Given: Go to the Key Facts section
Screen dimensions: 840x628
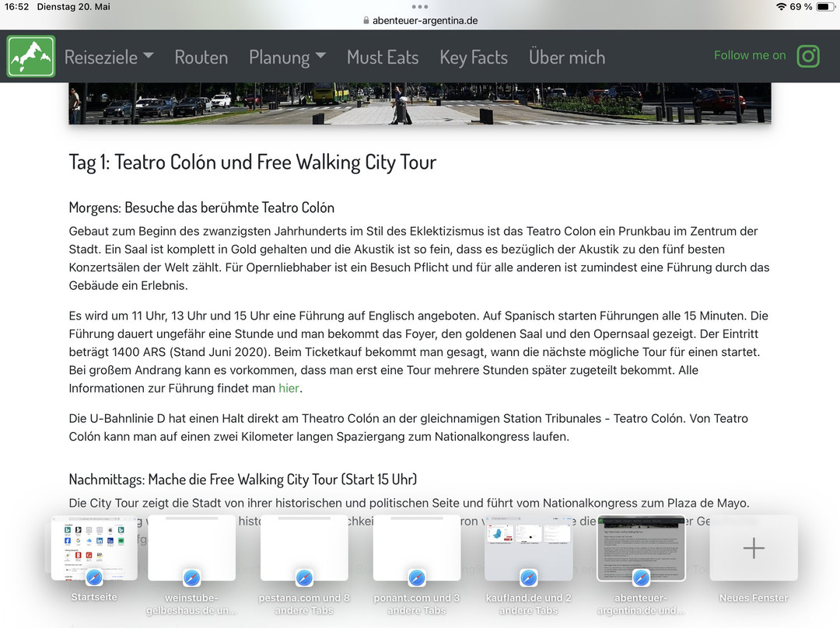Looking at the screenshot, I should tap(474, 58).
